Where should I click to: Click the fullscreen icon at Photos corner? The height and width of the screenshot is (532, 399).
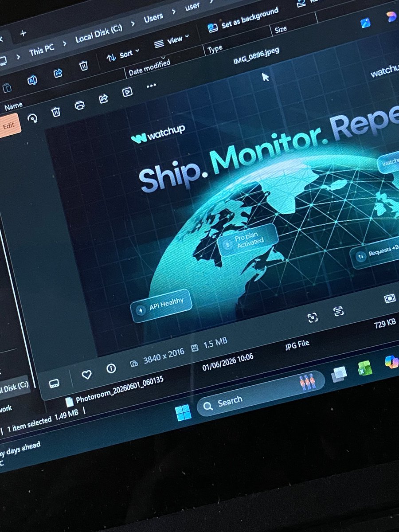pyautogui.click(x=390, y=299)
